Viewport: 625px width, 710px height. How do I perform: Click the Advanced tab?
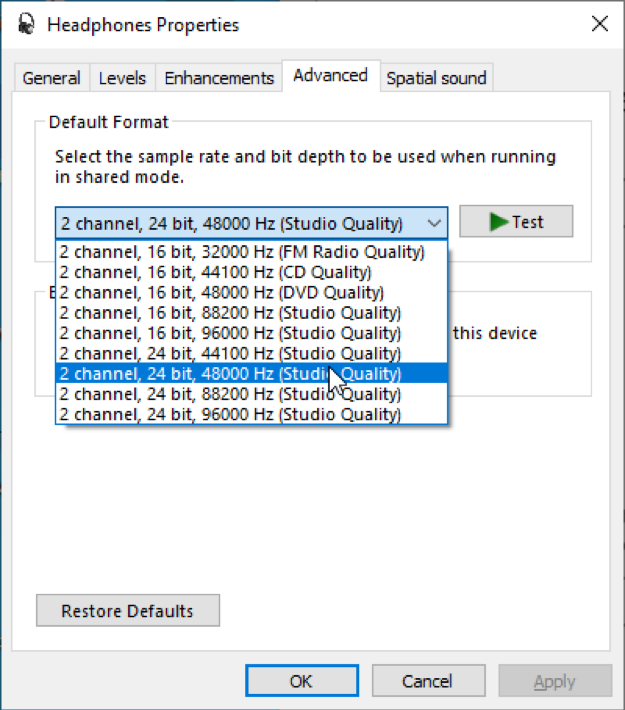tap(330, 76)
